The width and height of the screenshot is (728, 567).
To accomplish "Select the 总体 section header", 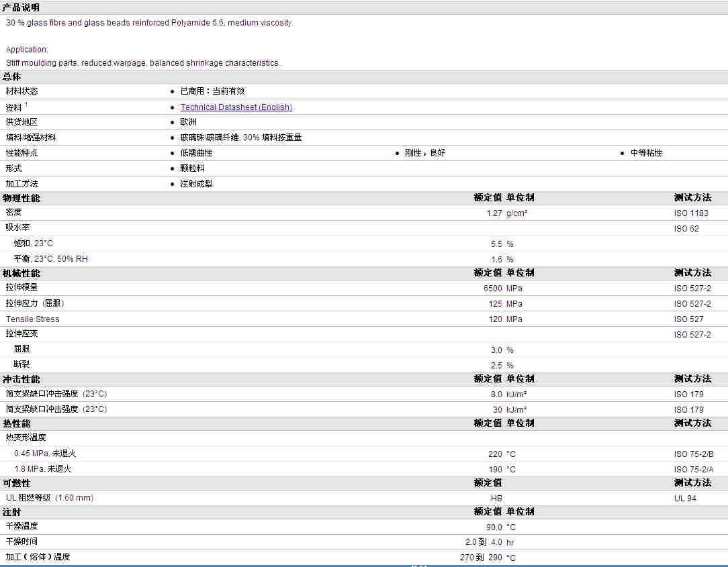I will [x=12, y=76].
